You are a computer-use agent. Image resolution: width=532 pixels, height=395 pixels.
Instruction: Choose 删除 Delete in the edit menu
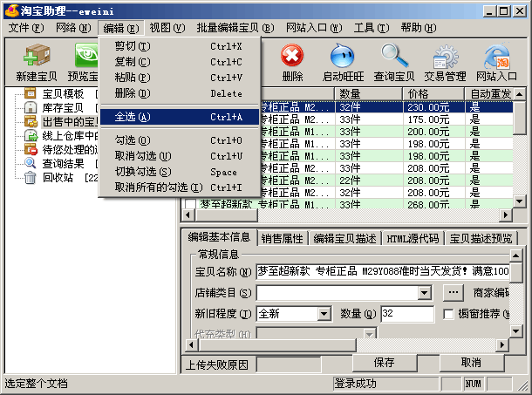click(x=180, y=93)
